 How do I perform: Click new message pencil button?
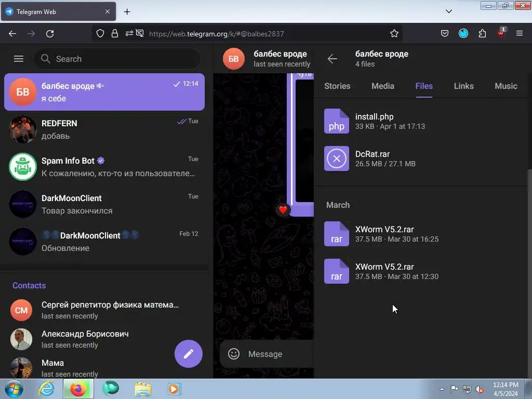tap(188, 353)
